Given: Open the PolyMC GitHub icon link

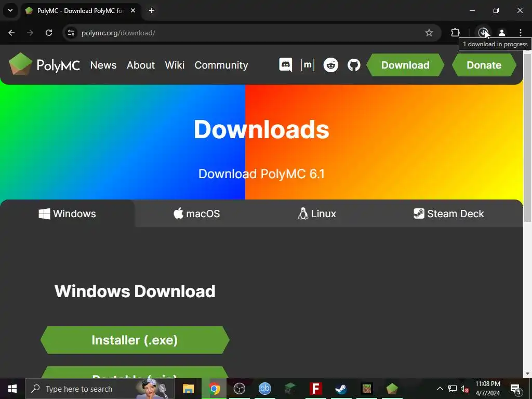Looking at the screenshot, I should click(354, 65).
